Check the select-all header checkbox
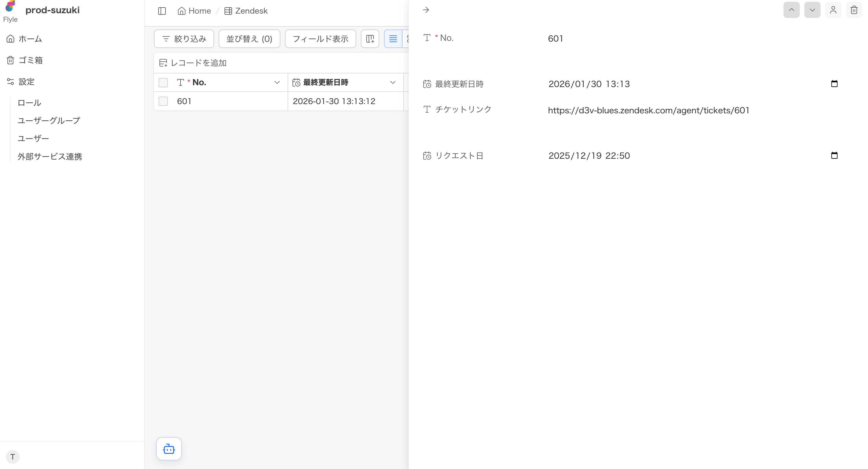 point(163,82)
